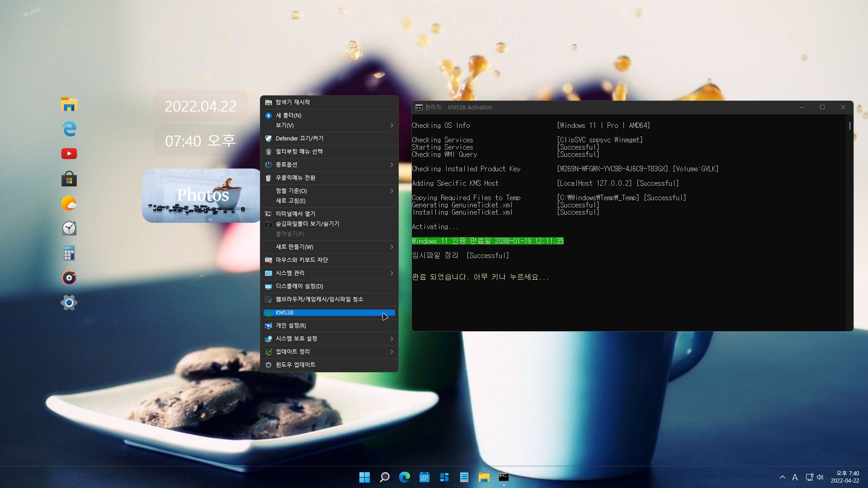The image size is (868, 488).
Task: Choose 터미널에서 열기 menu entry
Action: pos(330,214)
